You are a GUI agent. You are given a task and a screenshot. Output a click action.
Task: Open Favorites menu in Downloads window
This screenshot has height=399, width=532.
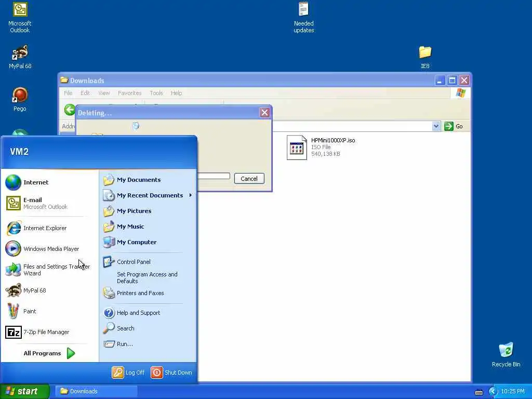click(x=129, y=93)
